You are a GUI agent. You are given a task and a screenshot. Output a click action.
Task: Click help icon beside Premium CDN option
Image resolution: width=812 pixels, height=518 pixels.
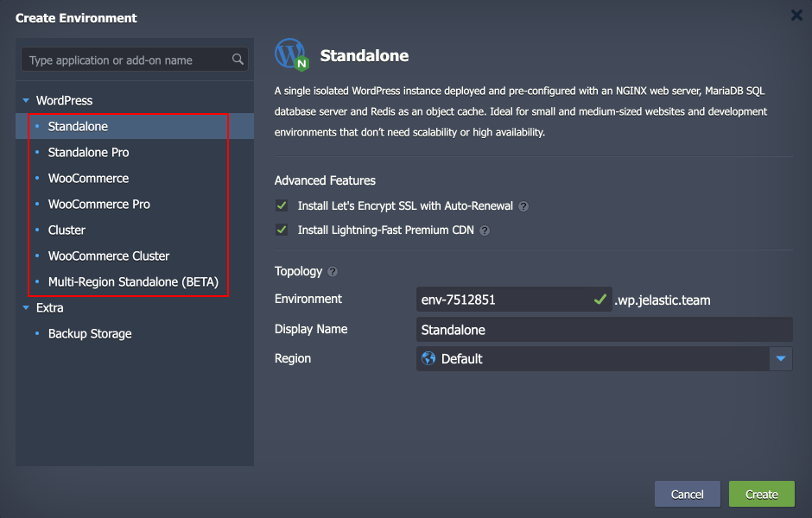coord(484,231)
